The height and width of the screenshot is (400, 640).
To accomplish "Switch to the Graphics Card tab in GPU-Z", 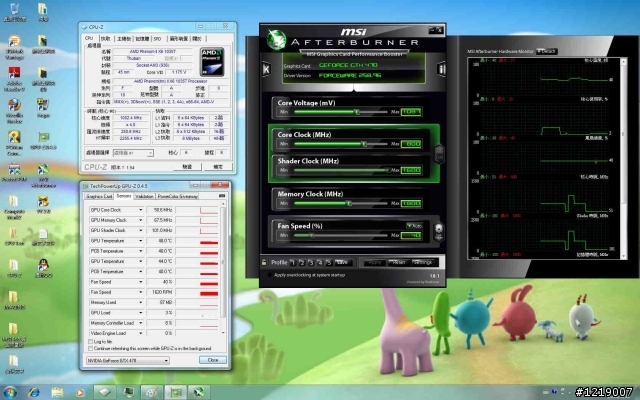I will pos(99,196).
